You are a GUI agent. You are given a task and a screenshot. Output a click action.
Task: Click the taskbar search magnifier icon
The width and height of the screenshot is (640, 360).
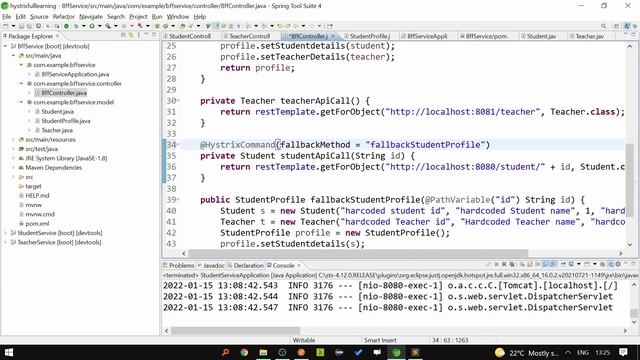coord(225,352)
